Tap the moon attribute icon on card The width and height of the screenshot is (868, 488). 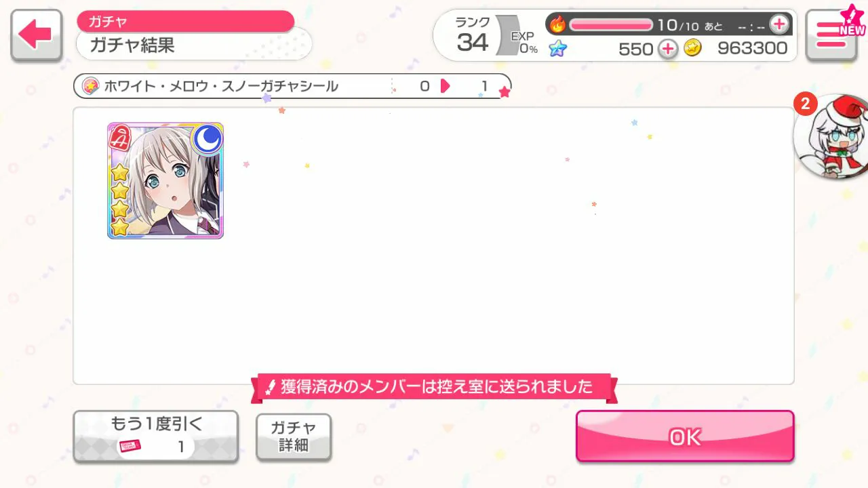[208, 139]
